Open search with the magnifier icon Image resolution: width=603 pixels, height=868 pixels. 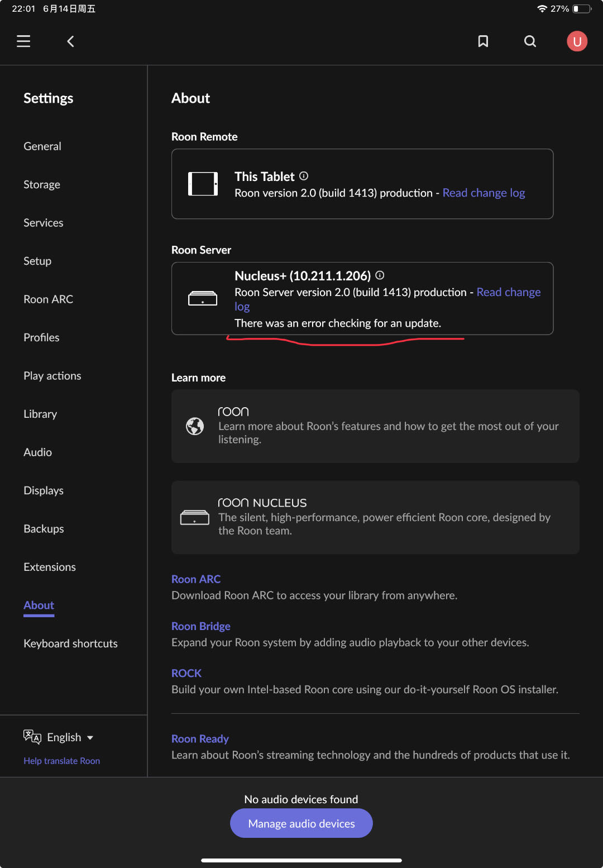point(530,41)
